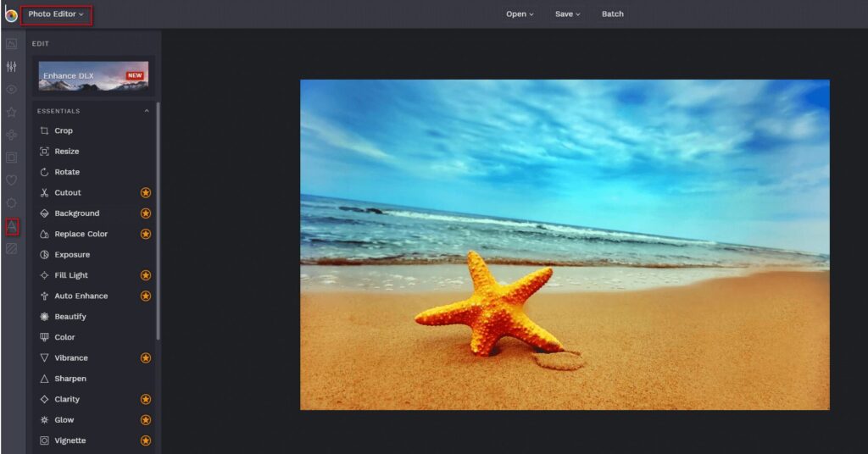Open the Photo Editor dropdown
This screenshot has width=868, height=454.
pyautogui.click(x=56, y=14)
